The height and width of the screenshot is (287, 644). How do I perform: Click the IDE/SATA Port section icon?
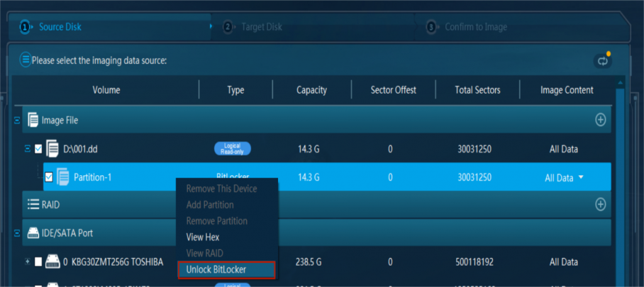tap(31, 233)
